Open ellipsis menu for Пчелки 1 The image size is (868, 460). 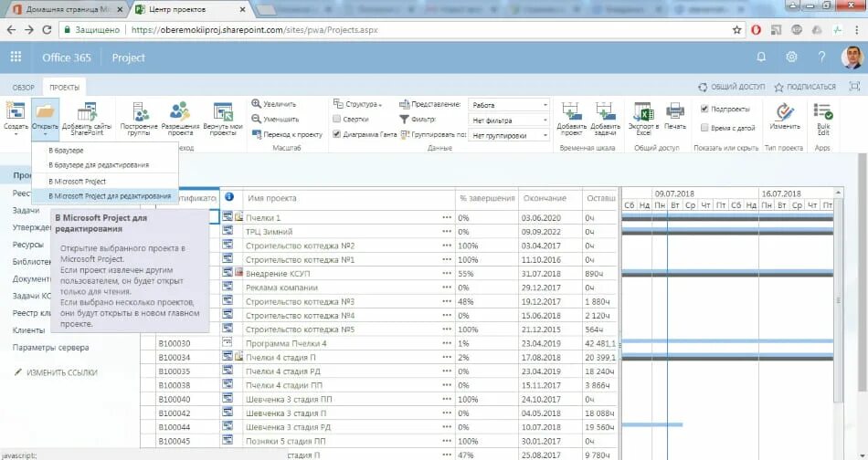[x=447, y=218]
